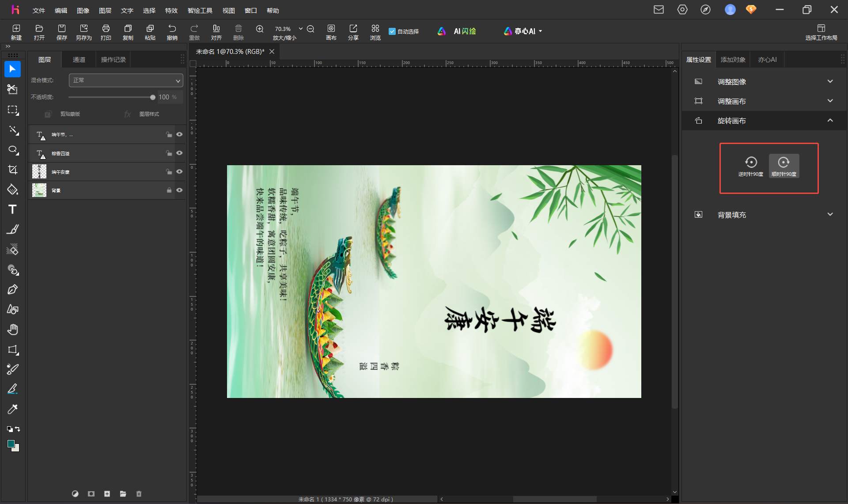Click the delete layer trash icon

pyautogui.click(x=139, y=494)
